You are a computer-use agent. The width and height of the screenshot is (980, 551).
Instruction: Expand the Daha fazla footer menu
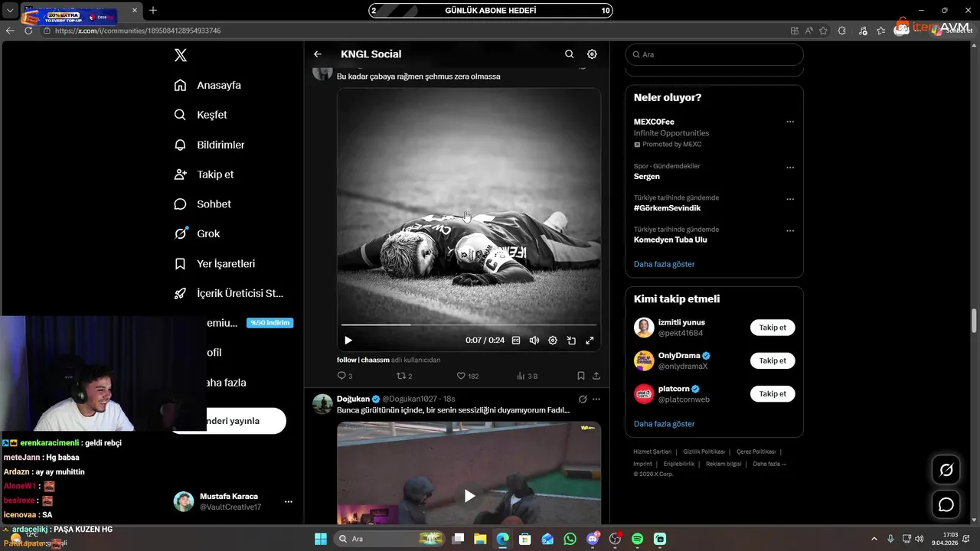point(769,464)
